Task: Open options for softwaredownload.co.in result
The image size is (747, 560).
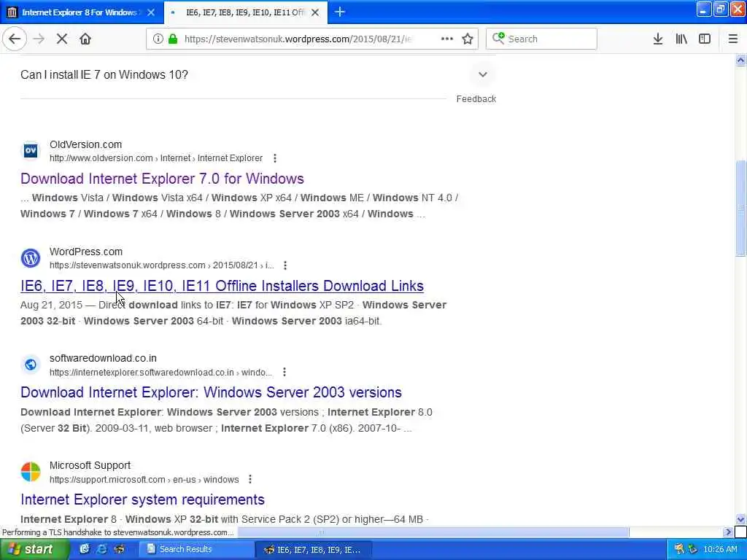Action: click(x=285, y=372)
